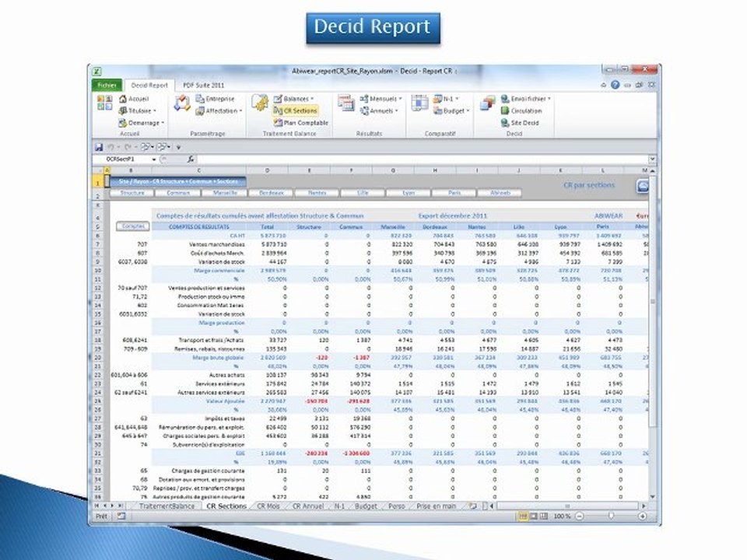Click the zoom slider handle

(612, 516)
